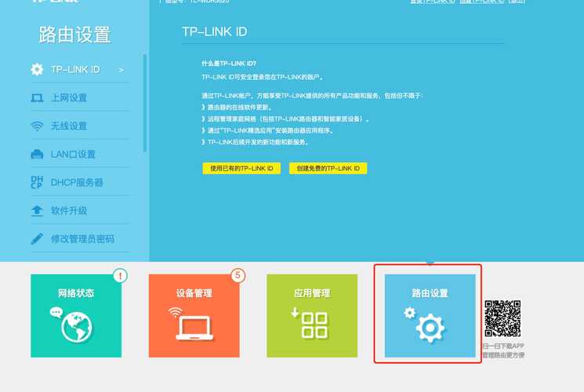Select the 无线设置 text in the sidebar
This screenshot has width=584, height=392.
pos(69,126)
